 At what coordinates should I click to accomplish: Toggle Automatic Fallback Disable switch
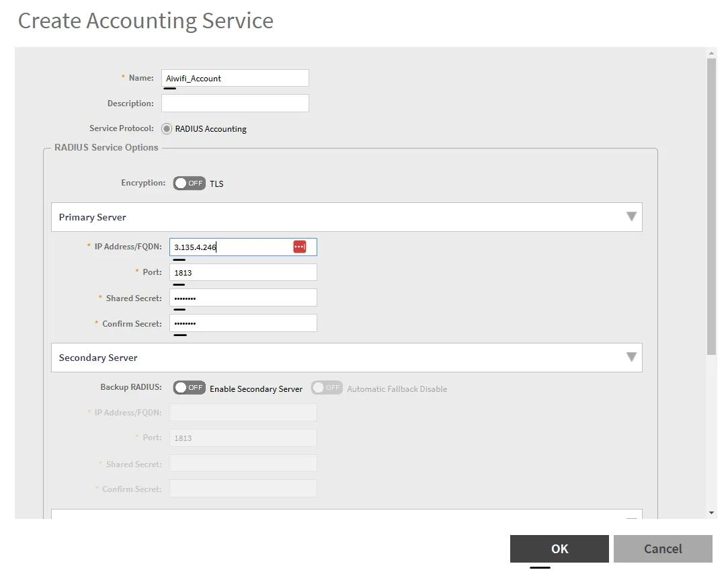[x=327, y=388]
